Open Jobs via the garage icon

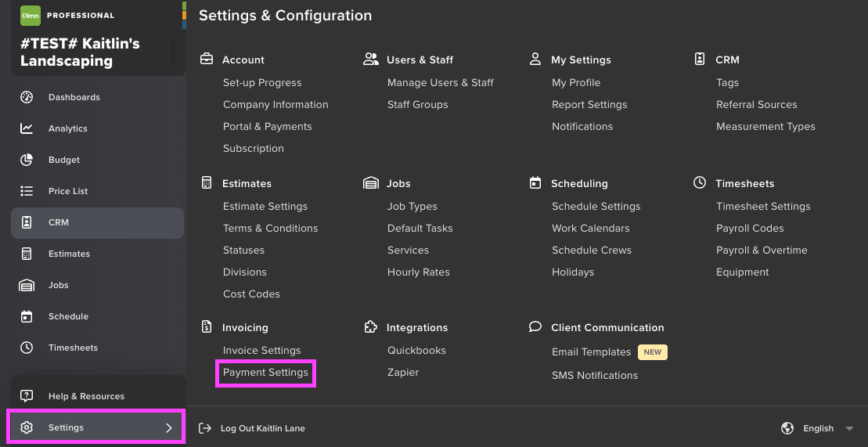[27, 285]
